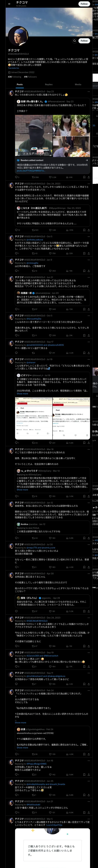The width and height of the screenshot is (98, 868).
Task: Like the Jun 16 post with 142 likes
Action: click(x=52, y=775)
